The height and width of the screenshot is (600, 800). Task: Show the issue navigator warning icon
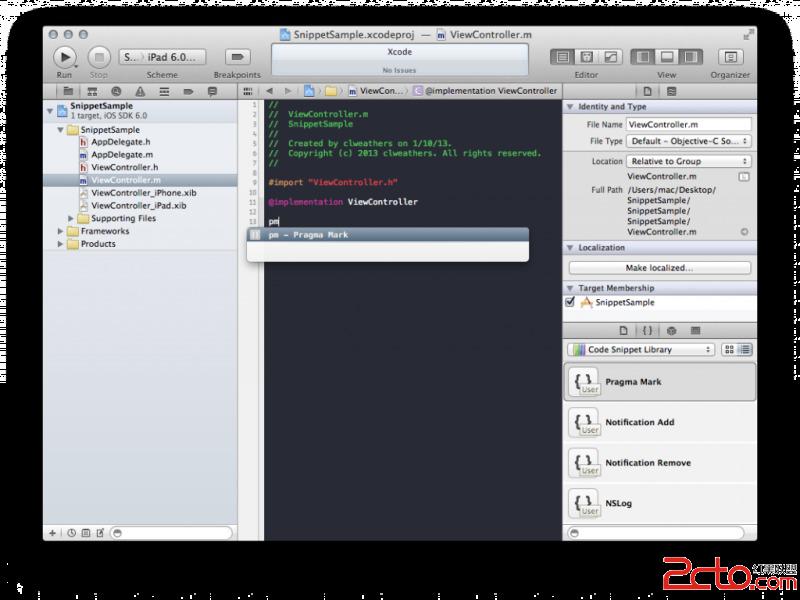tap(139, 91)
